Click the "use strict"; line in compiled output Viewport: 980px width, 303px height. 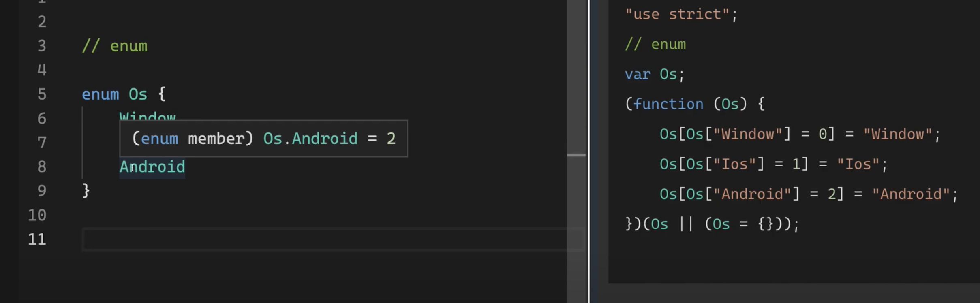[681, 15]
